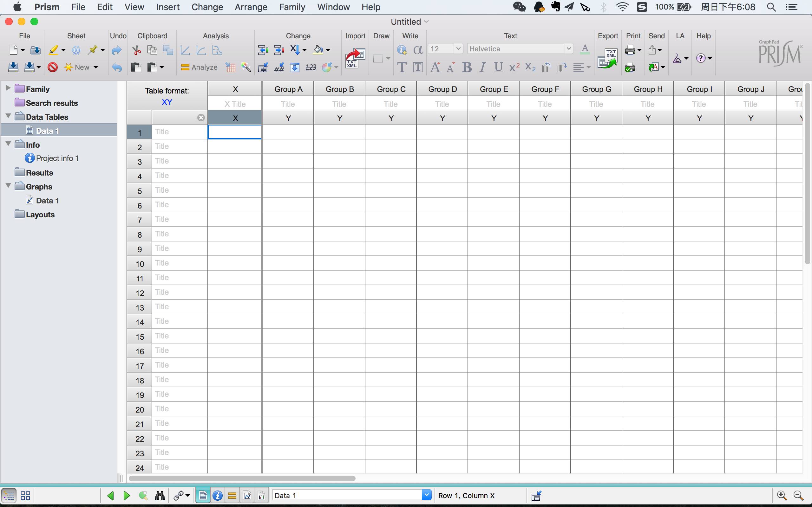812x507 pixels.
Task: Open the Insert menu
Action: click(x=167, y=7)
